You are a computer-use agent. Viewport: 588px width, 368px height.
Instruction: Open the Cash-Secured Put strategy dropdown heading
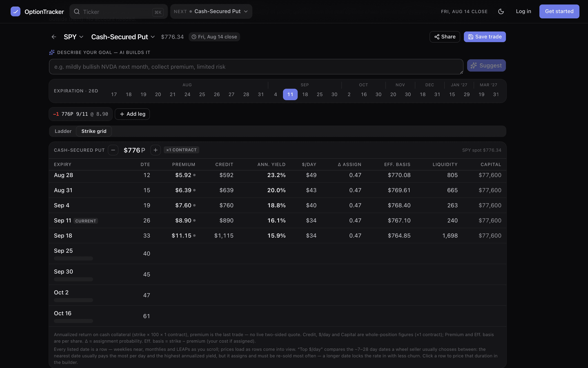pos(123,37)
